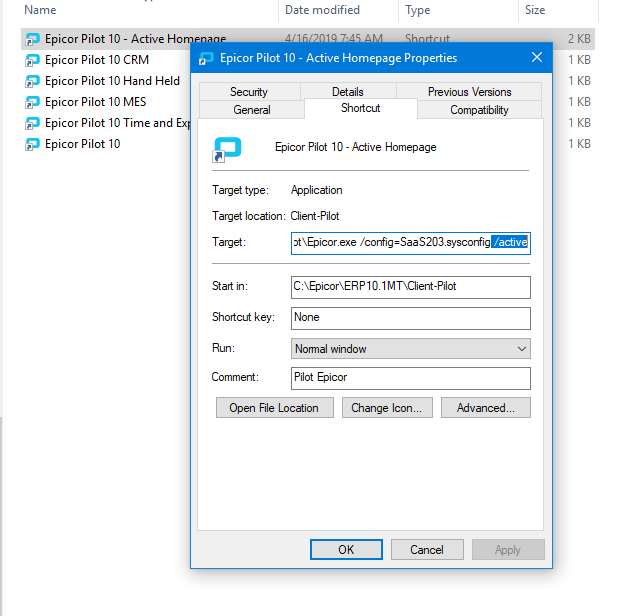This screenshot has width=631, height=616.
Task: Select Epicor Pilot 10 MES shortcut icon
Action: pyautogui.click(x=32, y=102)
